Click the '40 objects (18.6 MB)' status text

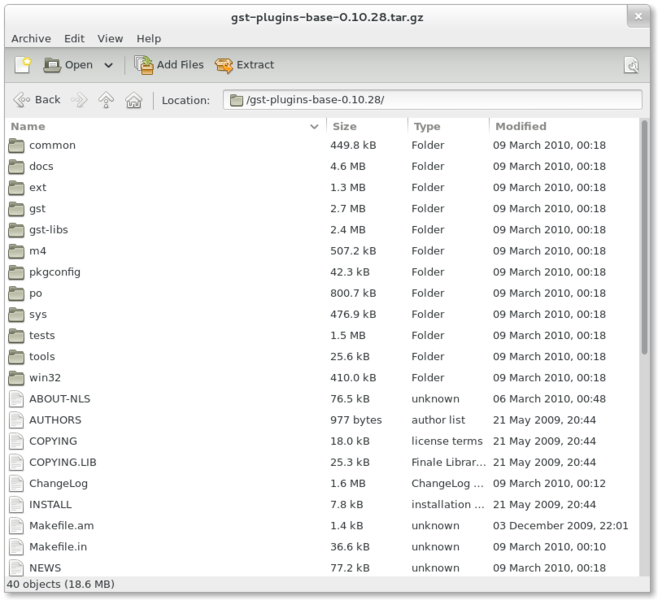pyautogui.click(x=60, y=584)
